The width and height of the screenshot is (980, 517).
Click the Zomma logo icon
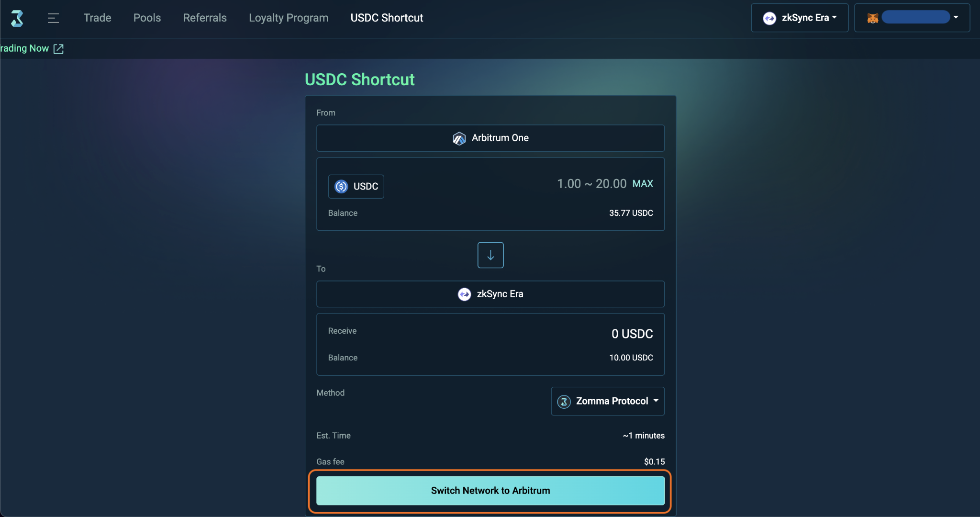pyautogui.click(x=17, y=18)
